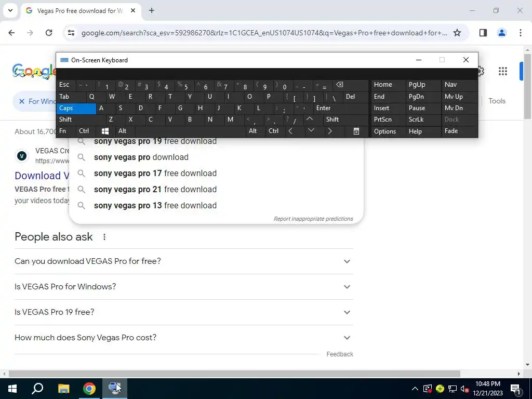Click the Nav key on On-Screen Keyboard
The width and height of the screenshot is (532, 399).
(459, 85)
